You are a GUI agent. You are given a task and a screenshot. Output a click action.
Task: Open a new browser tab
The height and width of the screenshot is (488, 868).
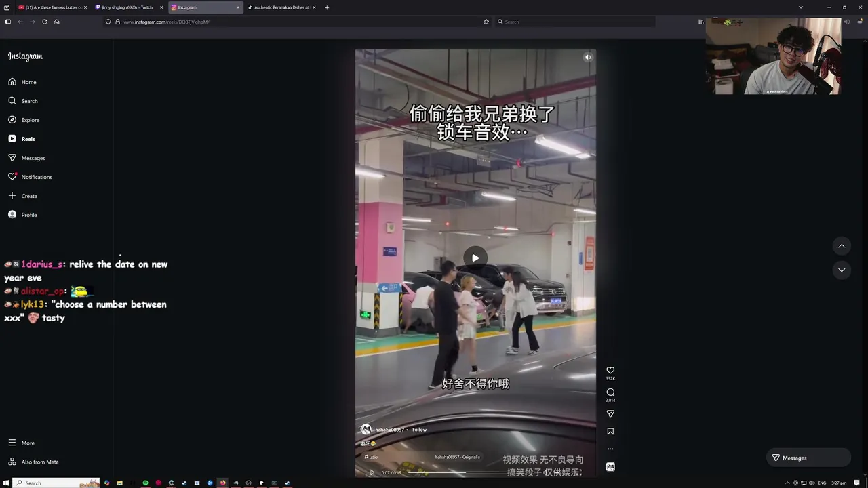click(x=327, y=7)
